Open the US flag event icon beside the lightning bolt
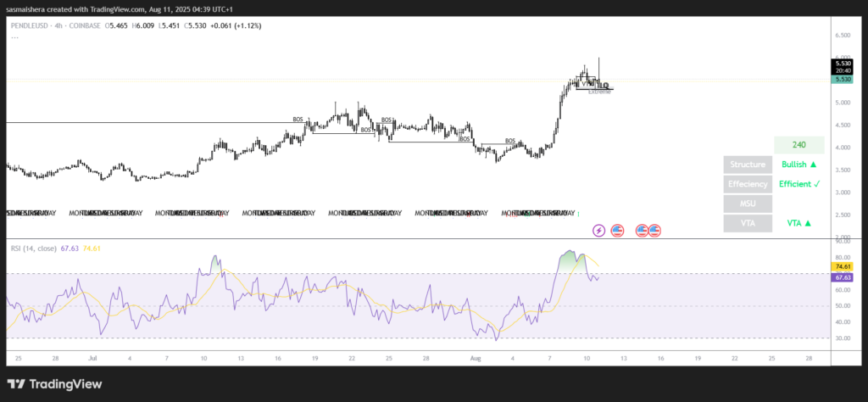The width and height of the screenshot is (868, 402). [617, 230]
